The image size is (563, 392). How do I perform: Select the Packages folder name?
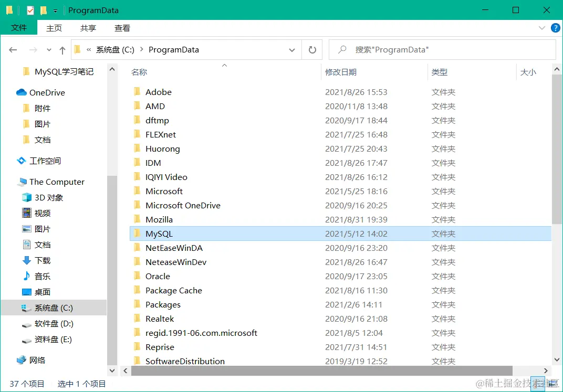[163, 305]
